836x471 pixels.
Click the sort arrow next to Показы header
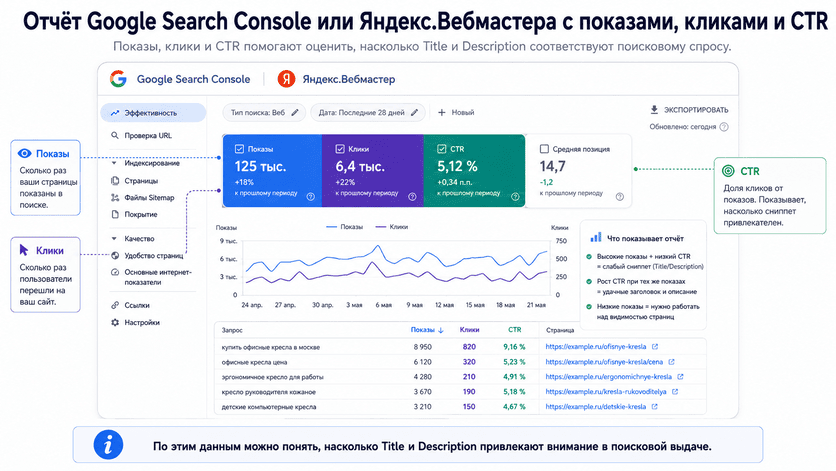click(x=441, y=330)
